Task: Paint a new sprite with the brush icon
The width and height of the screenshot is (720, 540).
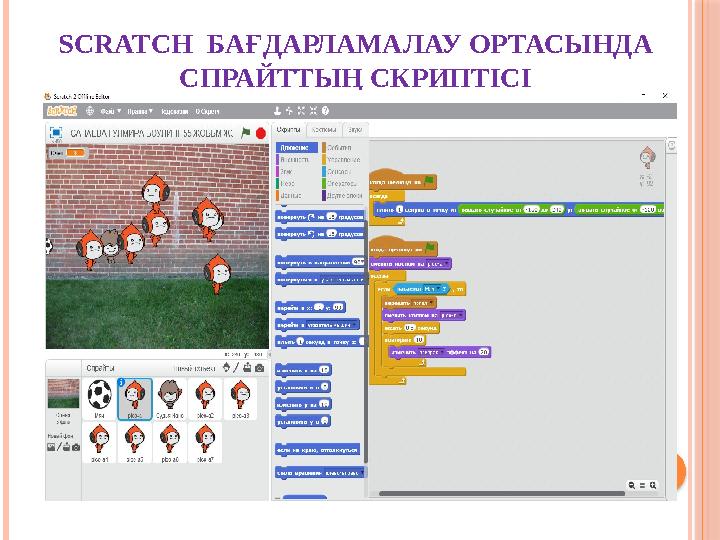Action: 236,367
